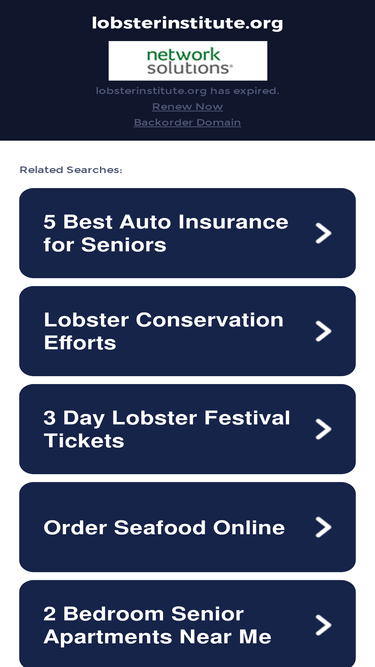
Task: Click the word Tickets in festival result
Action: (84, 441)
